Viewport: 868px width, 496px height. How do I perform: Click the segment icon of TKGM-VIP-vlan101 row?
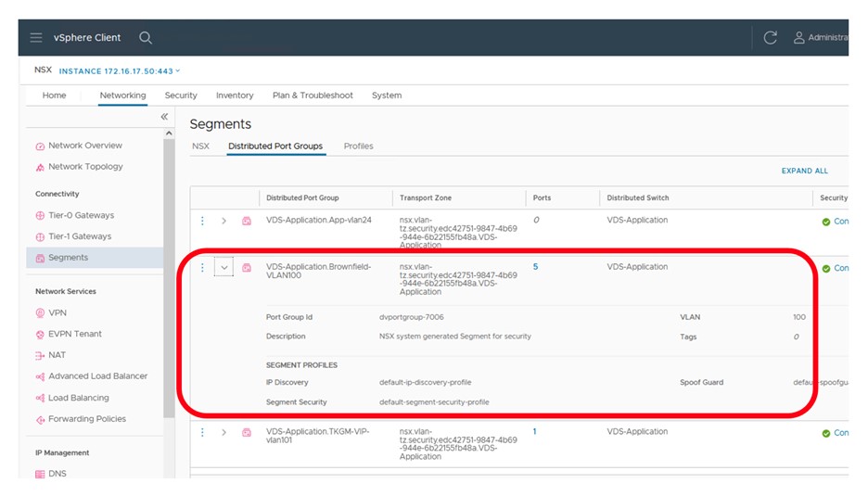pyautogui.click(x=247, y=432)
